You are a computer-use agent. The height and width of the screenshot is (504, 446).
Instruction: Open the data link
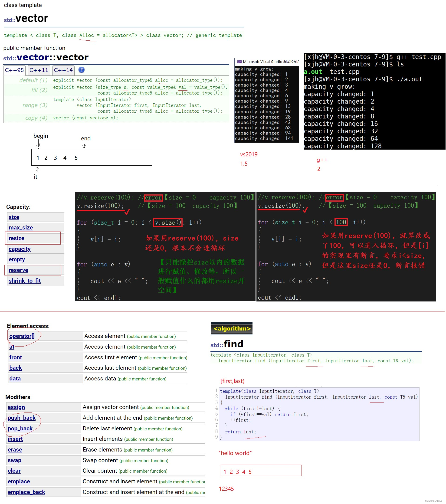click(x=15, y=378)
